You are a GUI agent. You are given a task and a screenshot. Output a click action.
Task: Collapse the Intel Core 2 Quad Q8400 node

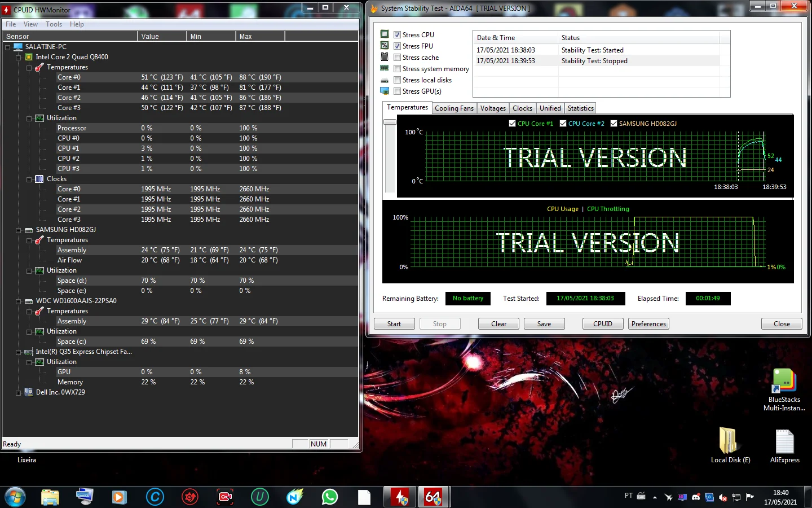[x=19, y=58]
